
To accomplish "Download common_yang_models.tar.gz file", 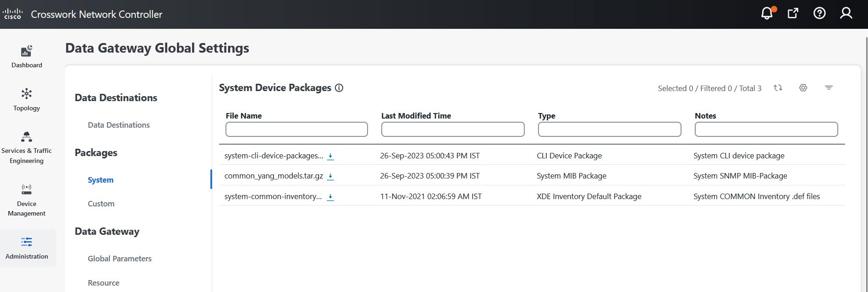I will pyautogui.click(x=330, y=176).
